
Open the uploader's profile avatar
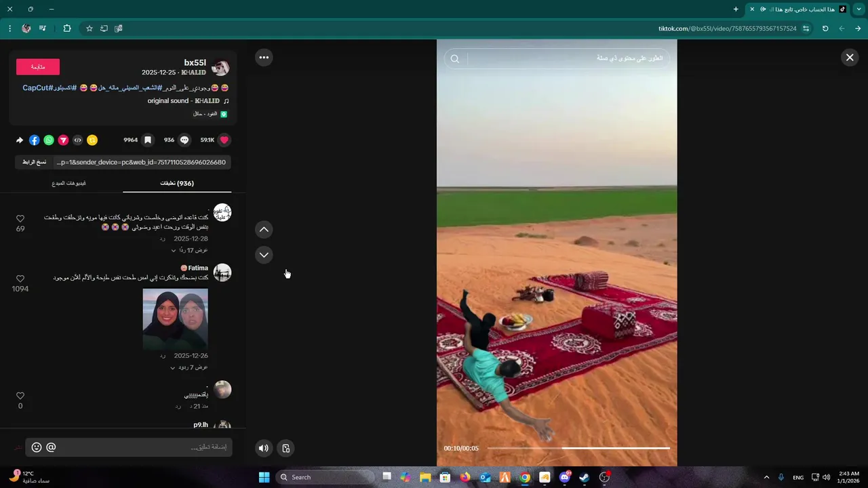[x=220, y=67]
